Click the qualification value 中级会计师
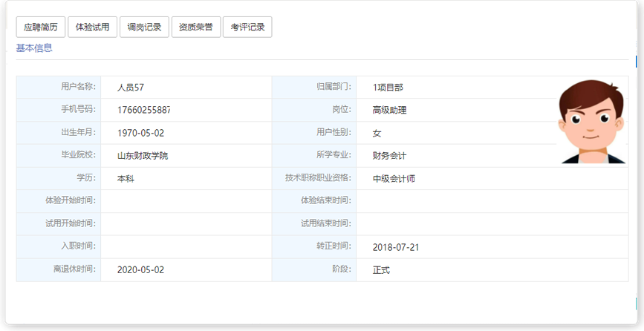Image resolution: width=644 pixels, height=331 pixels. click(394, 179)
